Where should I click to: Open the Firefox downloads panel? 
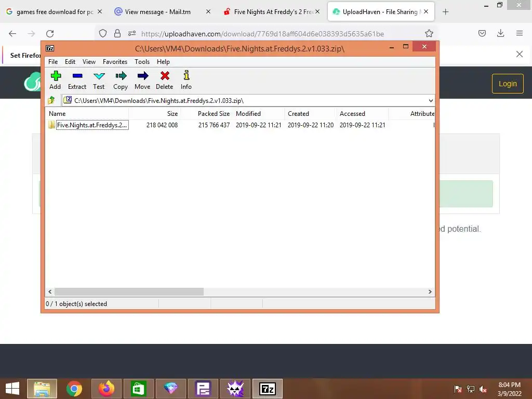point(500,33)
